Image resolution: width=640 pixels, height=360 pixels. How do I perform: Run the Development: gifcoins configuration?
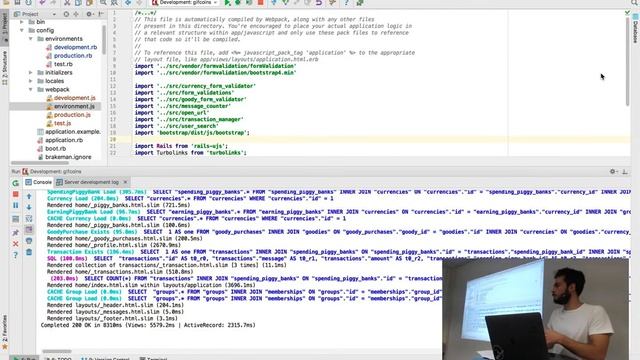227,3
